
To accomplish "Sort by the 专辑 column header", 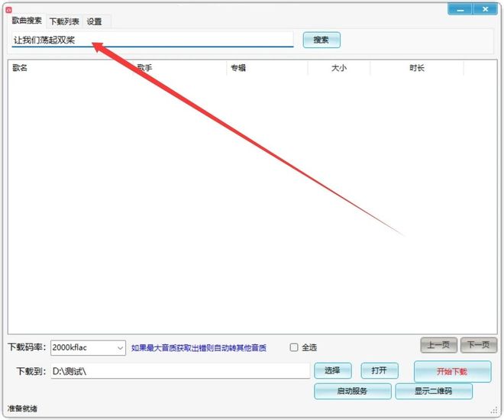I will click(x=267, y=68).
